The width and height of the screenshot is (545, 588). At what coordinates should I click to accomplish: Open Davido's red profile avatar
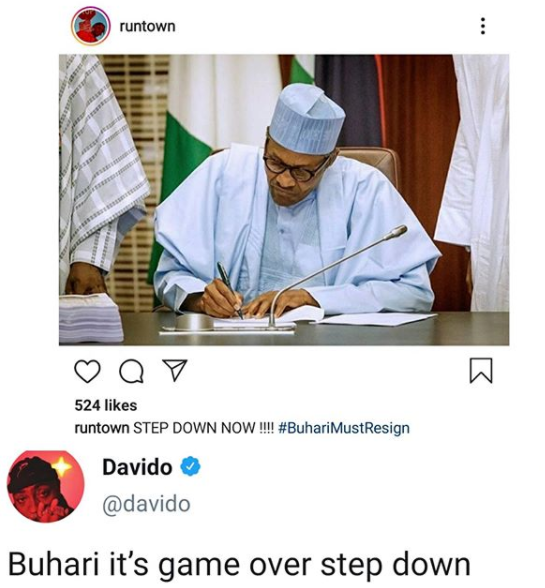point(45,487)
